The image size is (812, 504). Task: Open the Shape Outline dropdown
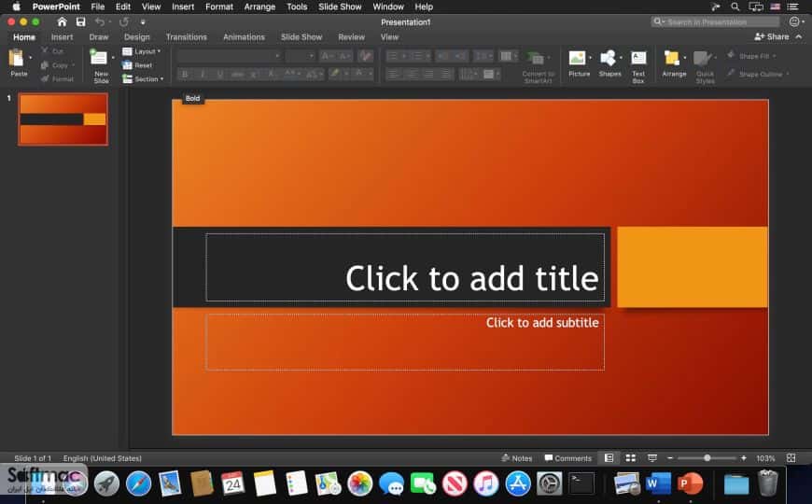[759, 74]
